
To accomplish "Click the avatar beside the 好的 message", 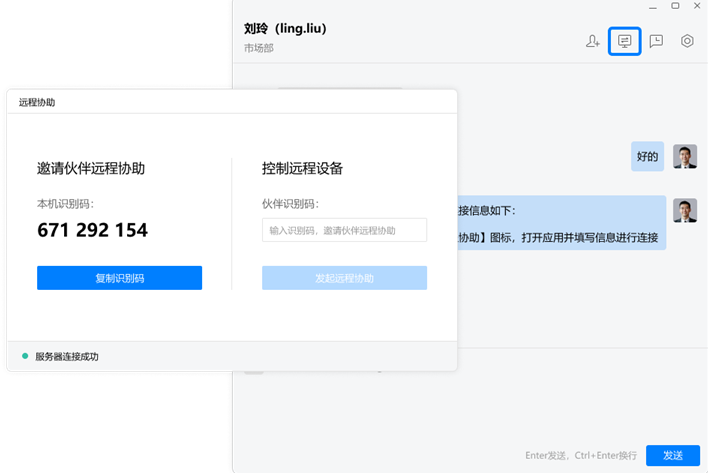I will click(x=685, y=156).
